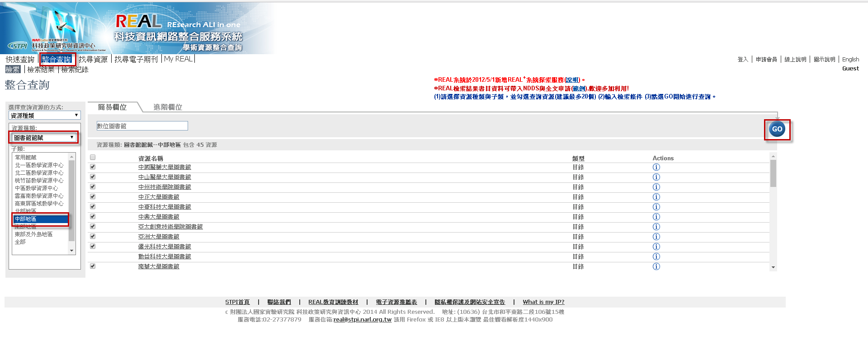Select 雲嘉南教學資源中心 subcategory
This screenshot has width=868, height=345.
39,196
